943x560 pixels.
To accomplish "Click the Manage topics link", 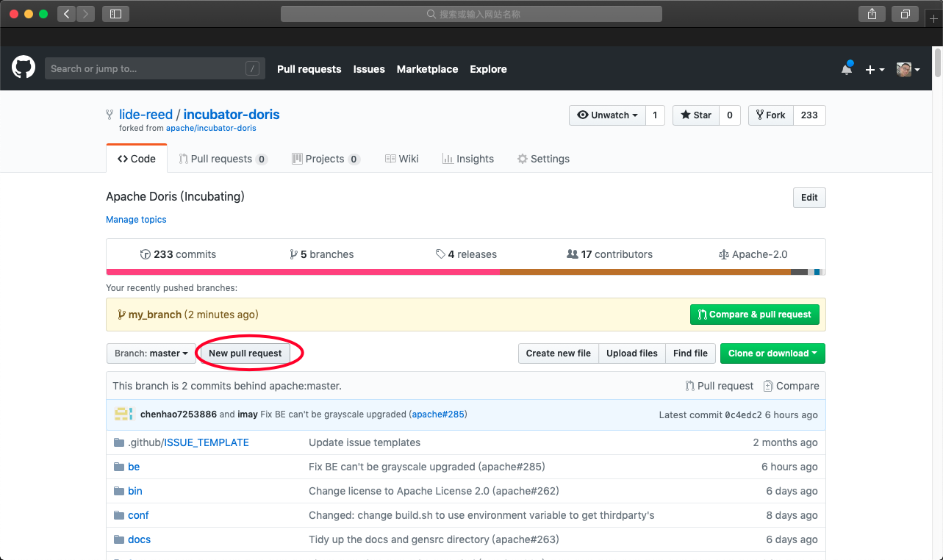I will click(x=136, y=220).
